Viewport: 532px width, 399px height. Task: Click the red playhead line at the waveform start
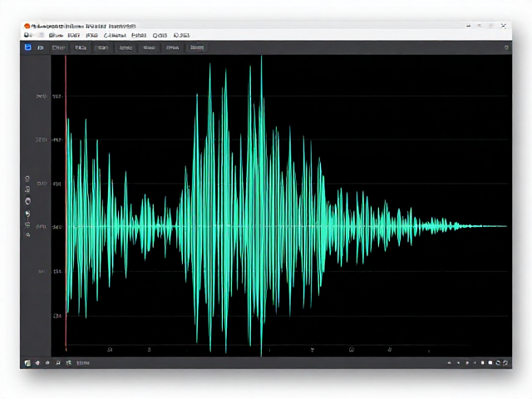(66, 204)
